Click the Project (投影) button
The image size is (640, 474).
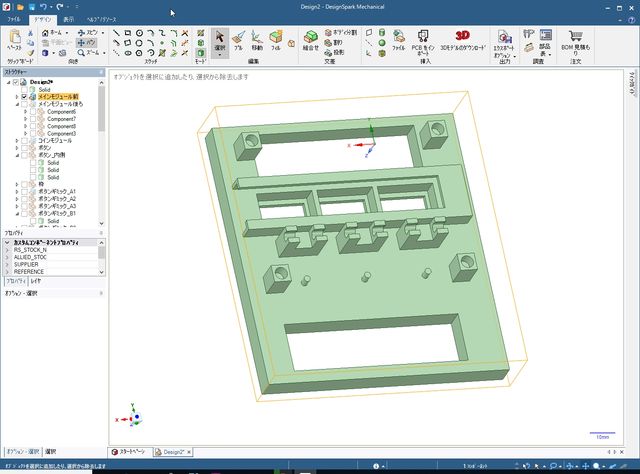coord(334,53)
